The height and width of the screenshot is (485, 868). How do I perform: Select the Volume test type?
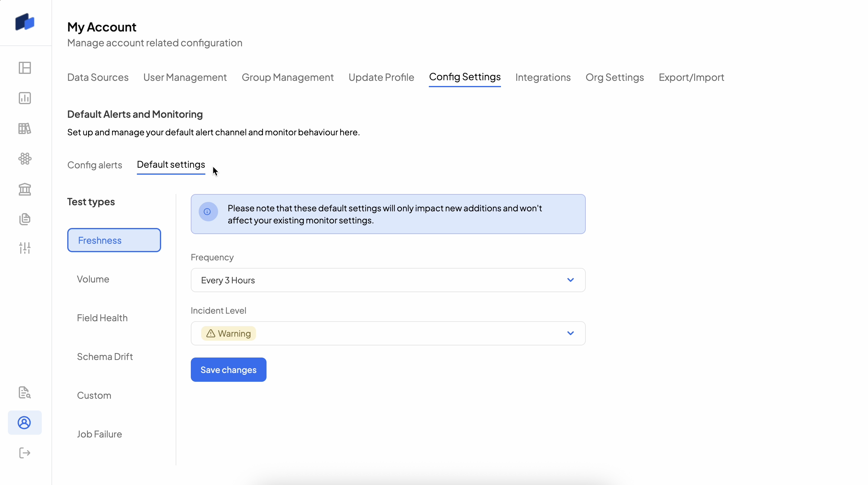tap(93, 279)
